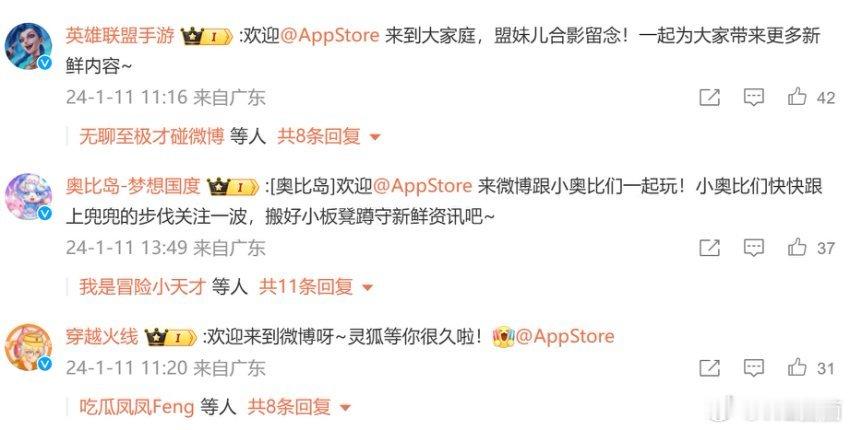Open 英雄联盟手游 profile avatar
The image size is (850, 430).
(29, 46)
